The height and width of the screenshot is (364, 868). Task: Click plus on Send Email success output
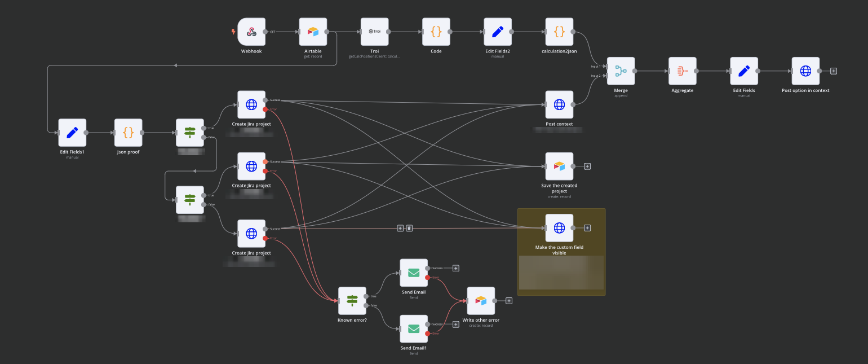click(455, 268)
